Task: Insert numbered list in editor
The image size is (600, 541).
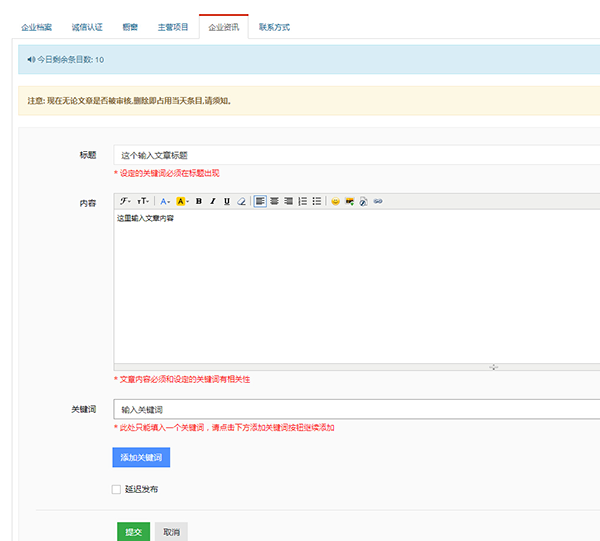Action: click(303, 201)
